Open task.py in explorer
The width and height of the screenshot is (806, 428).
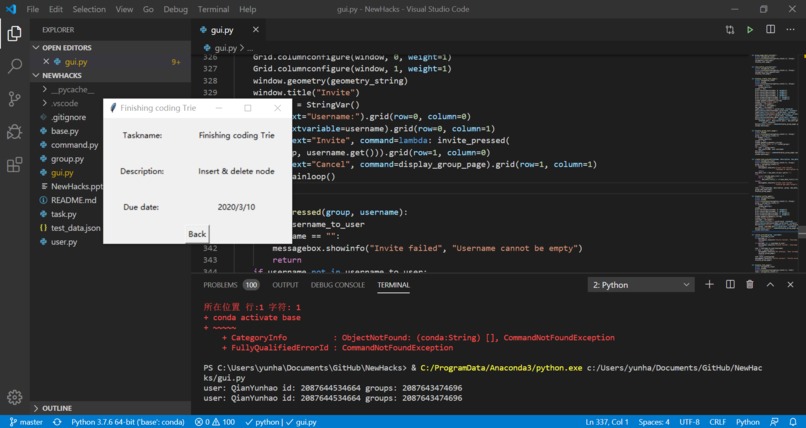pos(64,214)
